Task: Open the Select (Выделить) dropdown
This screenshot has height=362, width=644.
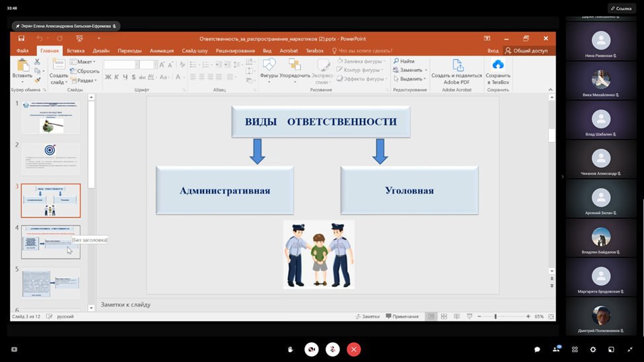Action: (x=410, y=79)
